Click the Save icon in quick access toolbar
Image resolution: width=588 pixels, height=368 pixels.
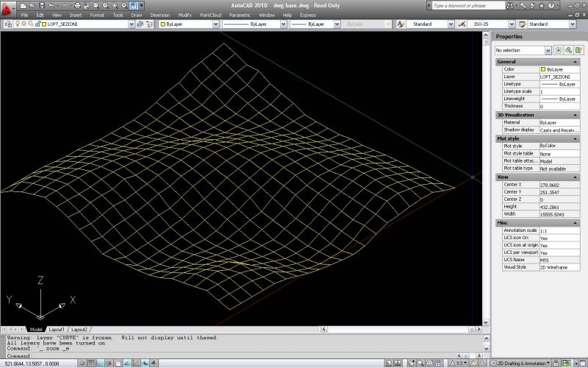coord(43,5)
